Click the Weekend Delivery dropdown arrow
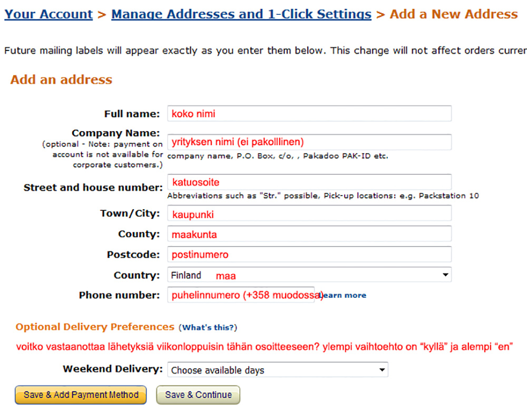Viewport: 527px width, 420px height. pyautogui.click(x=382, y=369)
